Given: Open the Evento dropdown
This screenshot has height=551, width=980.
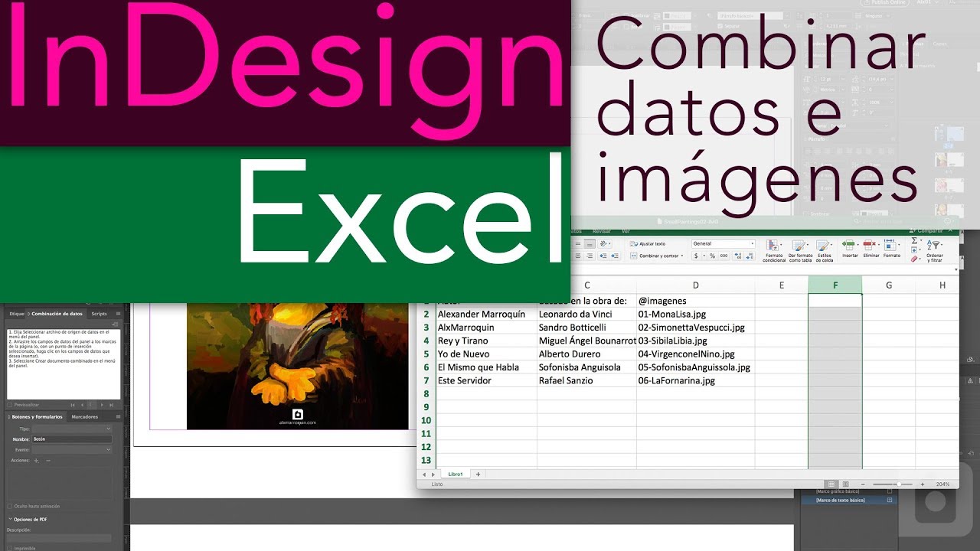Looking at the screenshot, I should click(x=71, y=450).
